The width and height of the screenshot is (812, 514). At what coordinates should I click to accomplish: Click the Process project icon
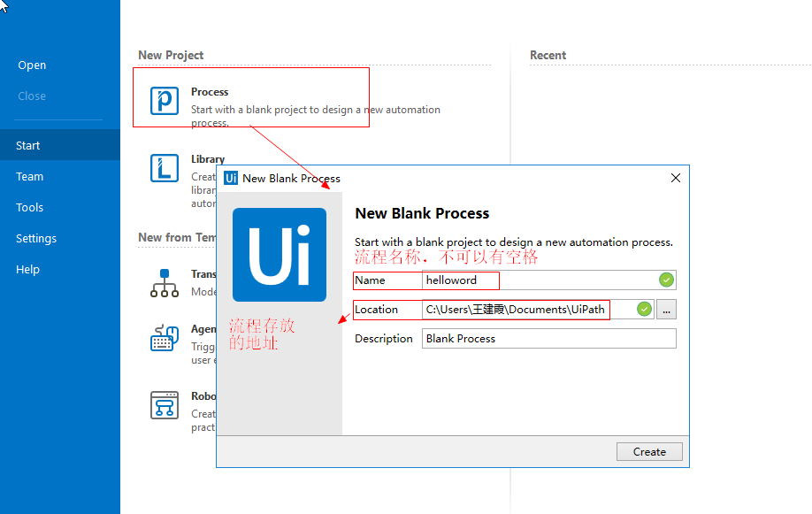click(165, 101)
